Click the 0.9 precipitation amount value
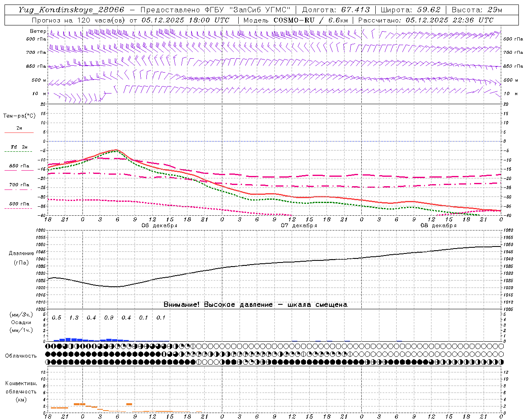The width and height of the screenshot is (525, 420). coord(109,318)
